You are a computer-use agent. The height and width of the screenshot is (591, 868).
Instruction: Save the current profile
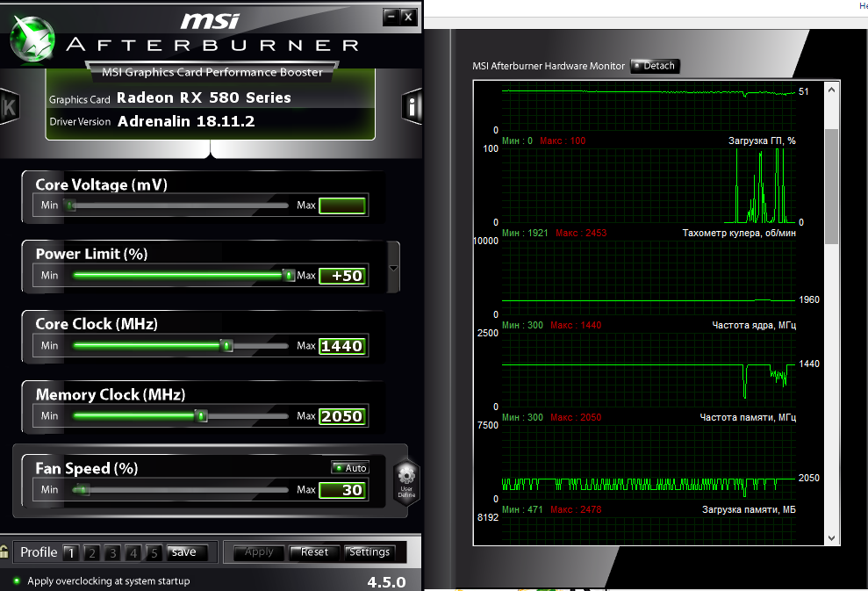(x=187, y=552)
